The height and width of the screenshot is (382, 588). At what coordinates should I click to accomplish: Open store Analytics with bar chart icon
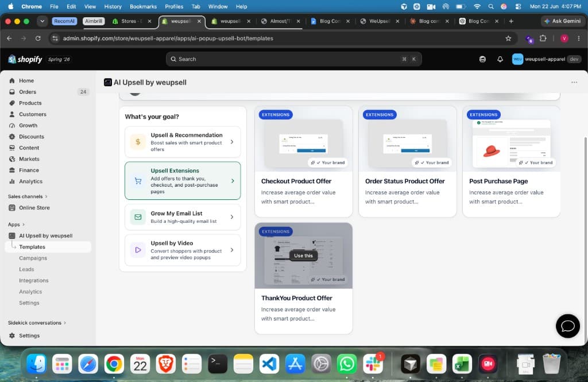tap(30, 182)
